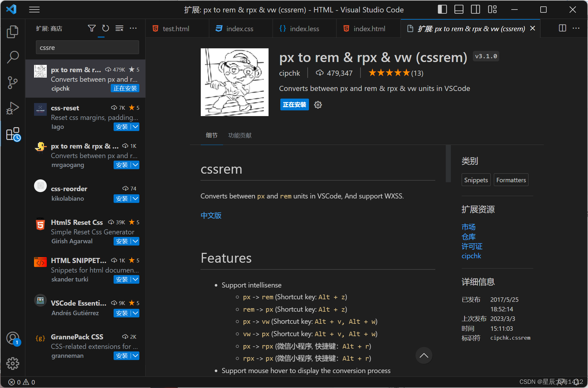This screenshot has width=588, height=388.
Task: Switch to test.html tab
Action: 177,29
